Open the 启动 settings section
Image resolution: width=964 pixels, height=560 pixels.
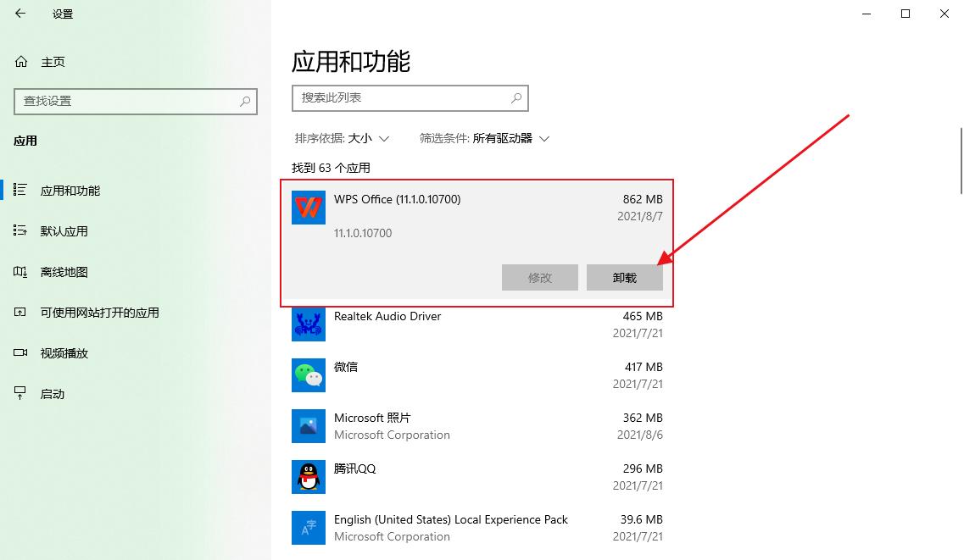pyautogui.click(x=19, y=393)
